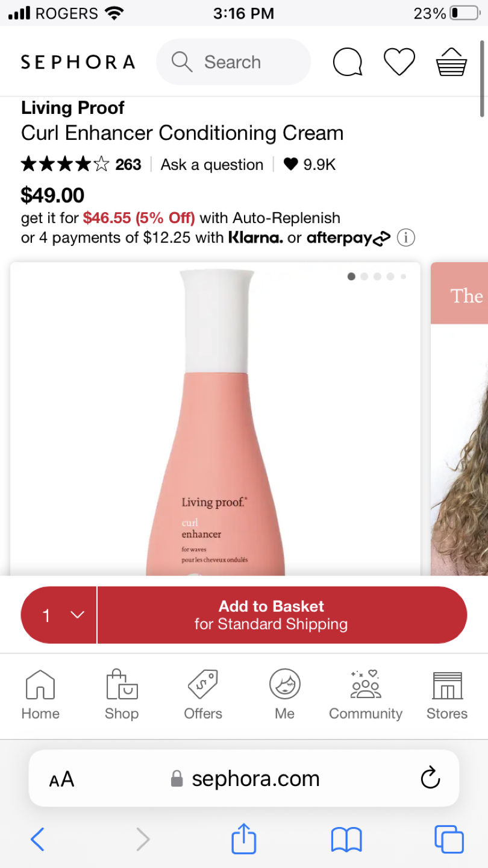
Task: Open Safari AA text size menu
Action: coord(61,779)
